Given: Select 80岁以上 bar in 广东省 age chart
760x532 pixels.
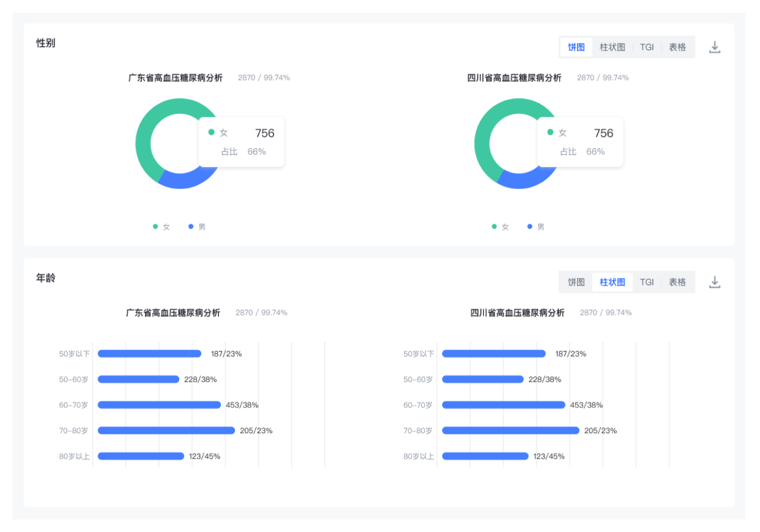Looking at the screenshot, I should (141, 456).
